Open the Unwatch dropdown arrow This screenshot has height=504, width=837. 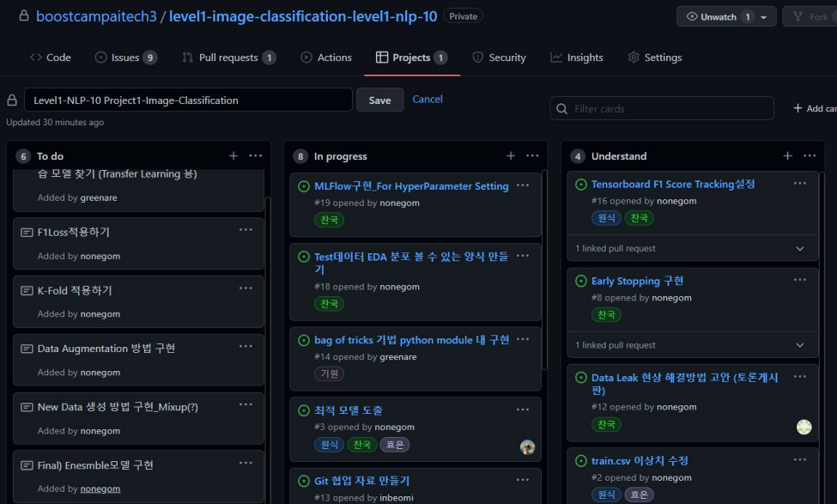point(764,17)
